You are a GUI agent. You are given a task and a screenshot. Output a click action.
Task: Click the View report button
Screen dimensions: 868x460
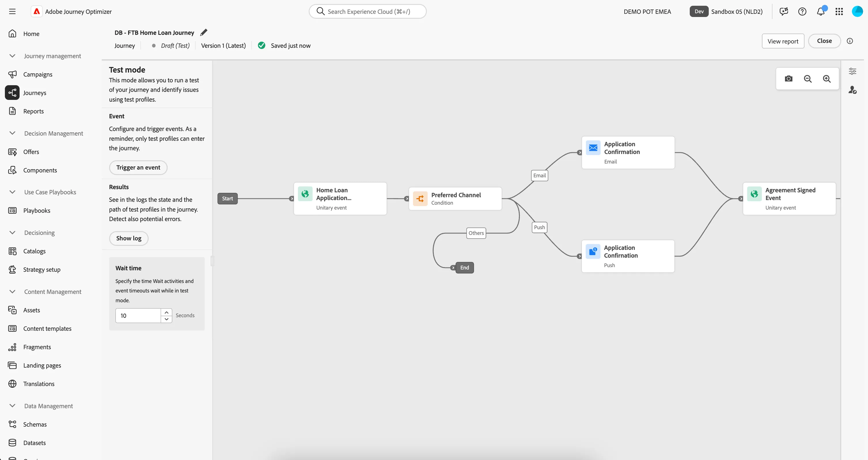[783, 41]
